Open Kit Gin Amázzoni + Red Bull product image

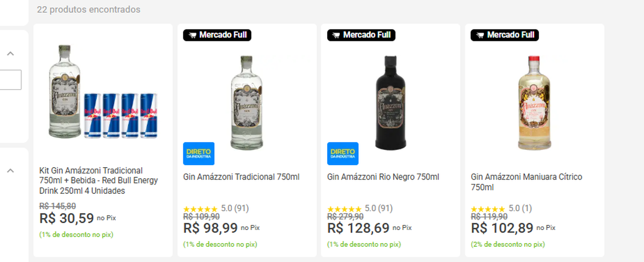103,92
